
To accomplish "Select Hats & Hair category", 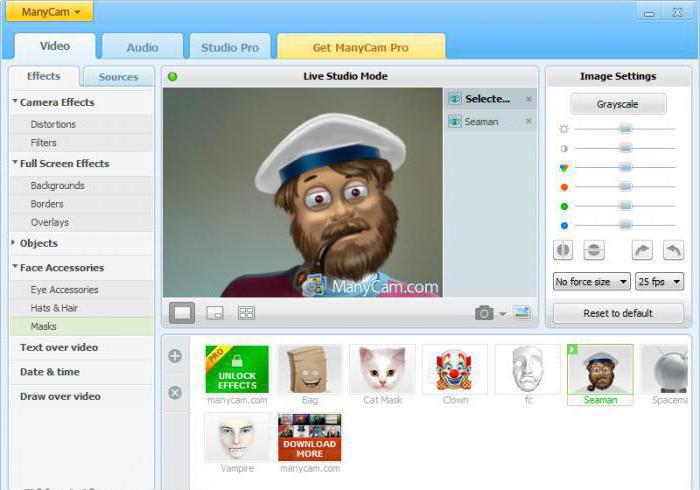I will [x=81, y=308].
